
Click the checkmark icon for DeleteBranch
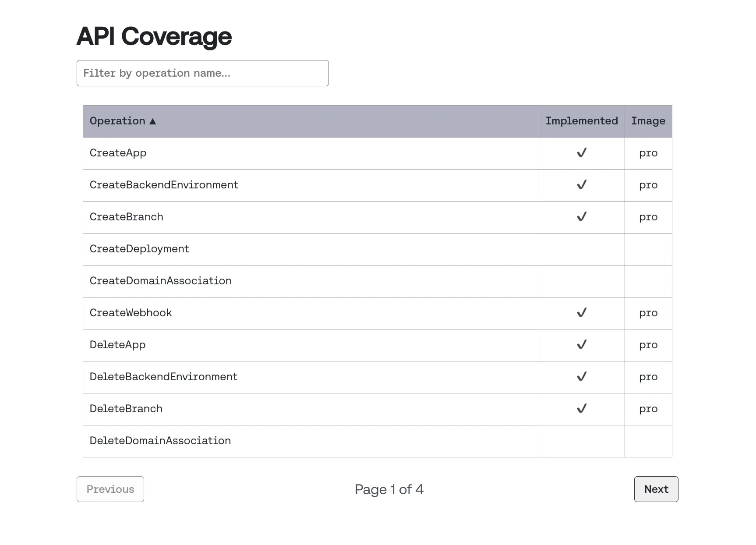pyautogui.click(x=581, y=409)
